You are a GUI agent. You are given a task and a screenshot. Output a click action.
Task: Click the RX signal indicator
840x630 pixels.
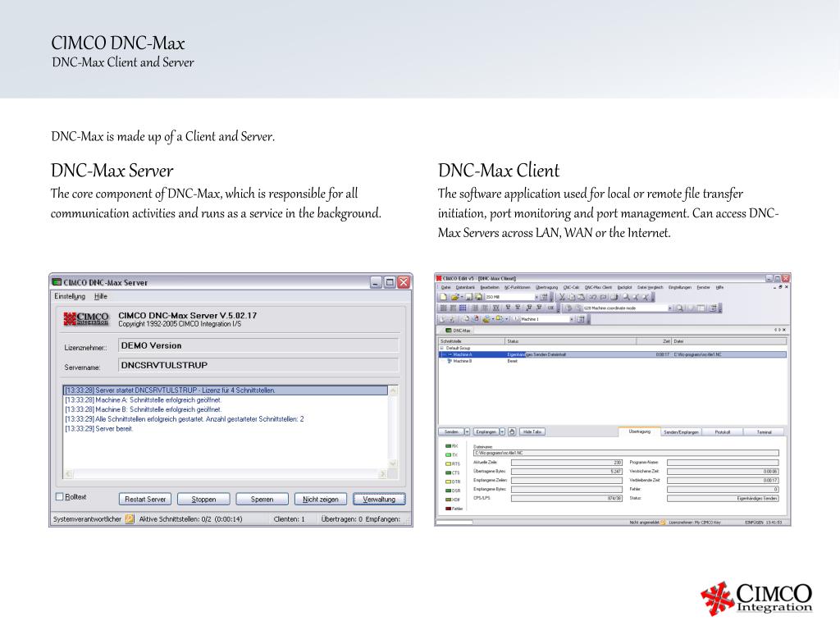click(452, 445)
